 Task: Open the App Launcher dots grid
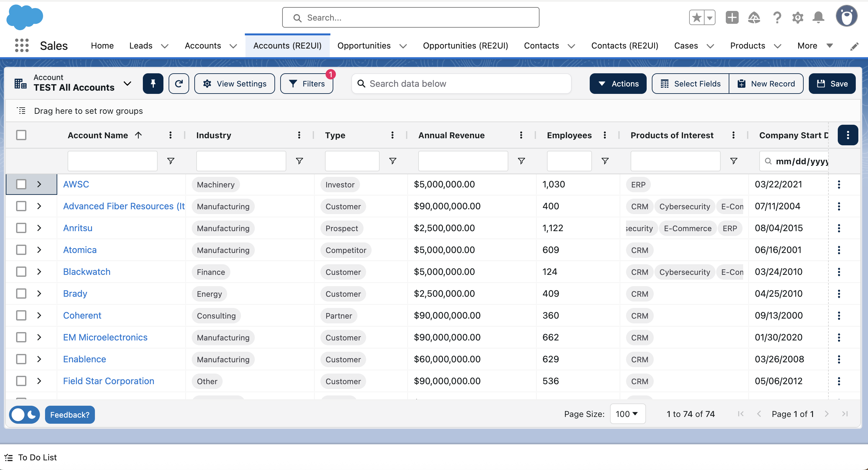[22, 45]
